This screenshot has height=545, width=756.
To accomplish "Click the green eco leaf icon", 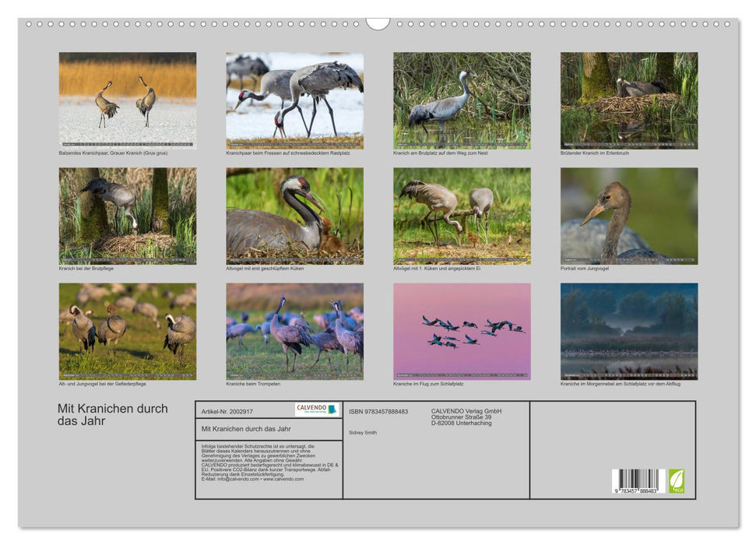I will click(x=677, y=480).
